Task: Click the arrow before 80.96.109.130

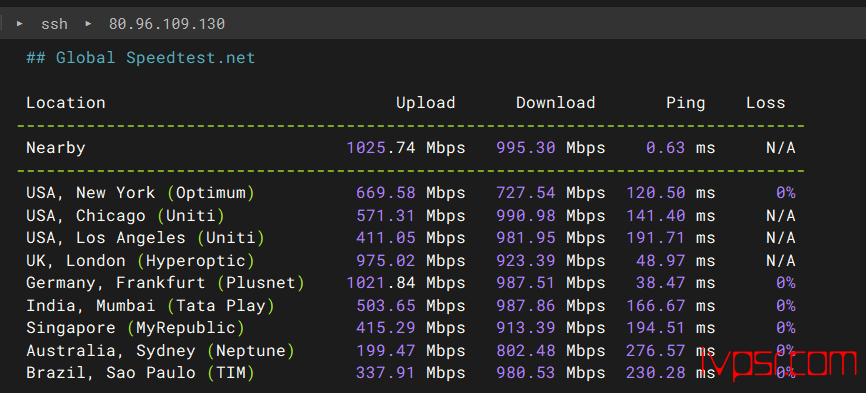Action: tap(88, 24)
